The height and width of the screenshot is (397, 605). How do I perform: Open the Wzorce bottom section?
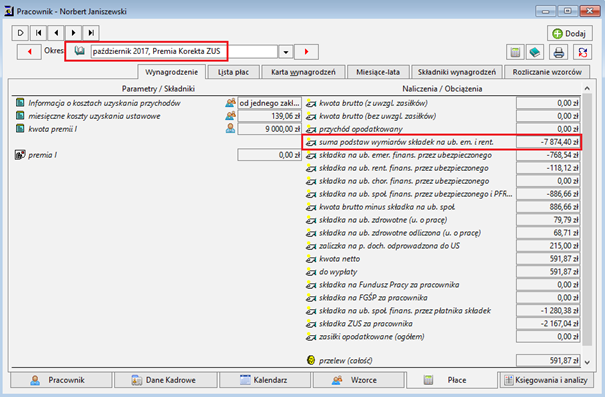point(359,380)
